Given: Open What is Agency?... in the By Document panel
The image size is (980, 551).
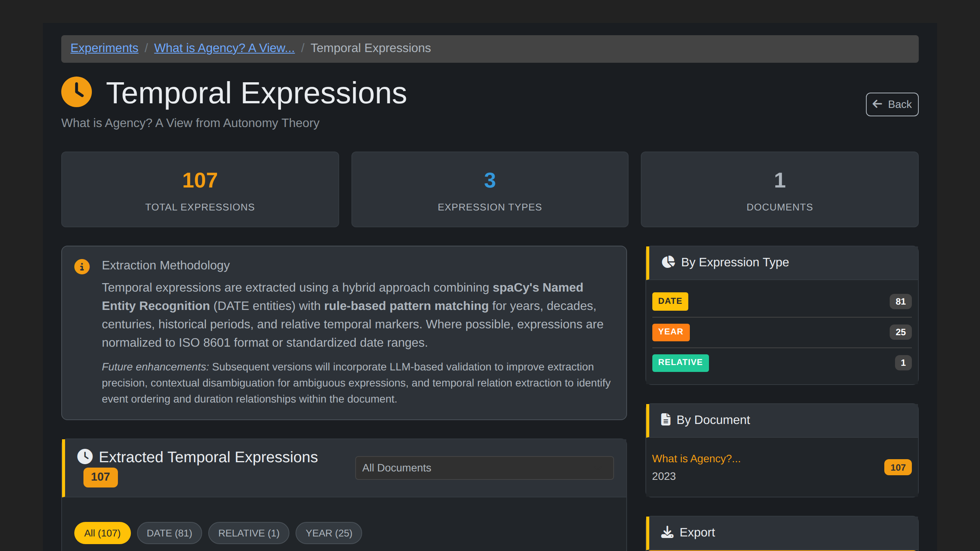Looking at the screenshot, I should tap(696, 458).
